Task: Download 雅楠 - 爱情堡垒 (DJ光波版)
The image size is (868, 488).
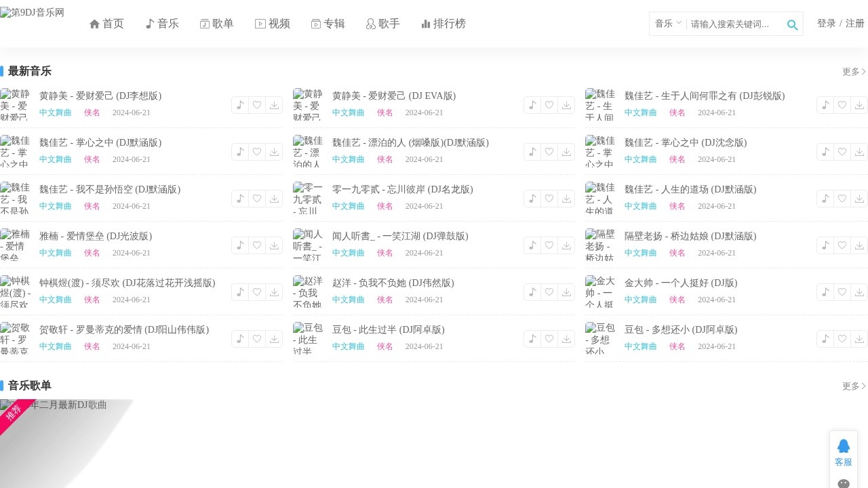Action: (x=274, y=245)
